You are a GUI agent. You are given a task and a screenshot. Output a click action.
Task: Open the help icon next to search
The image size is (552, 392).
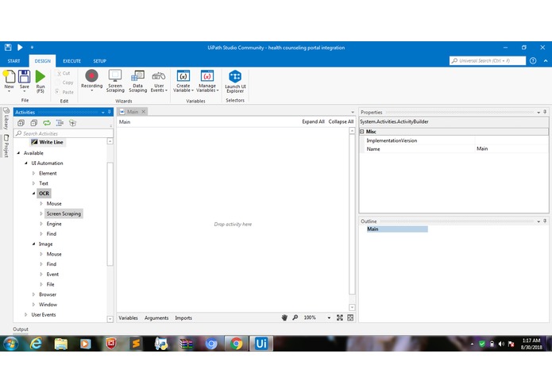point(533,60)
